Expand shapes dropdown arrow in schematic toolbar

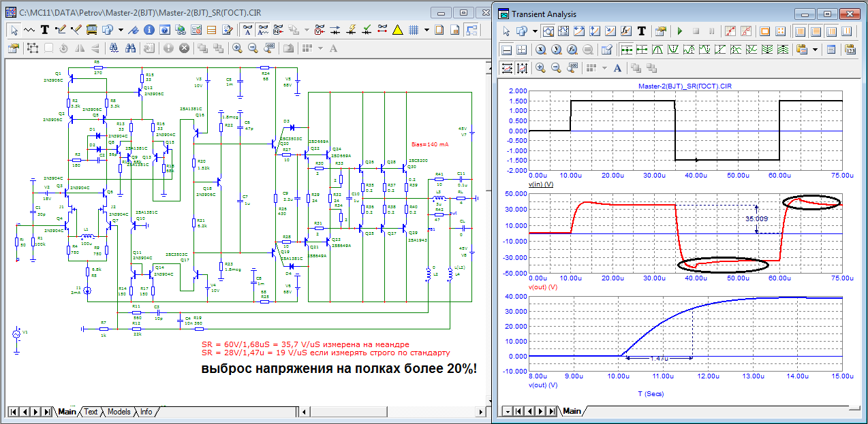pyautogui.click(x=121, y=29)
